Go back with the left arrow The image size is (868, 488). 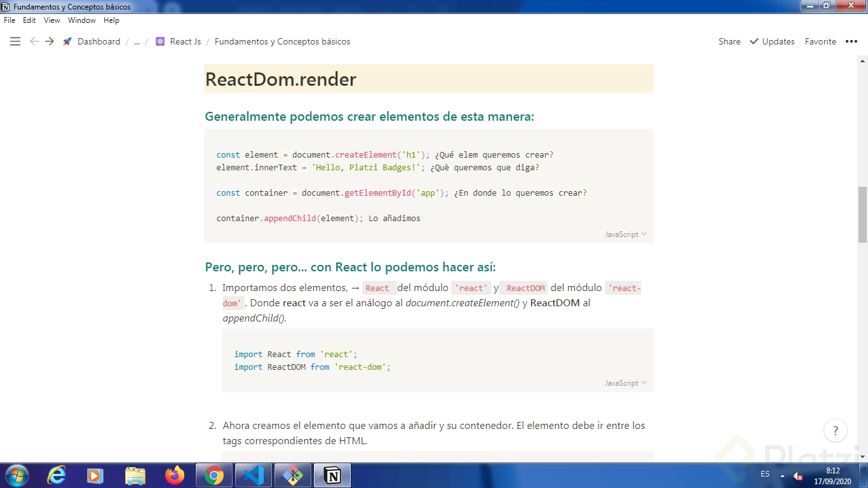point(34,41)
